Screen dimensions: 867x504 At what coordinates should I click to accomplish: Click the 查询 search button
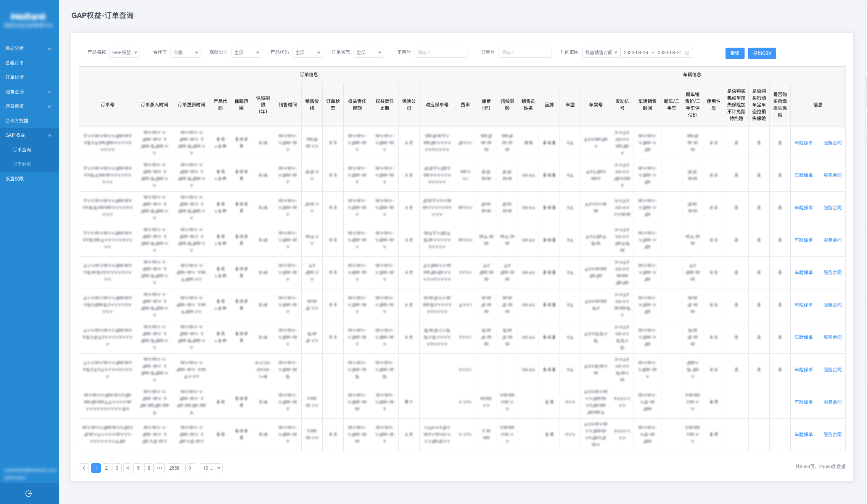735,53
